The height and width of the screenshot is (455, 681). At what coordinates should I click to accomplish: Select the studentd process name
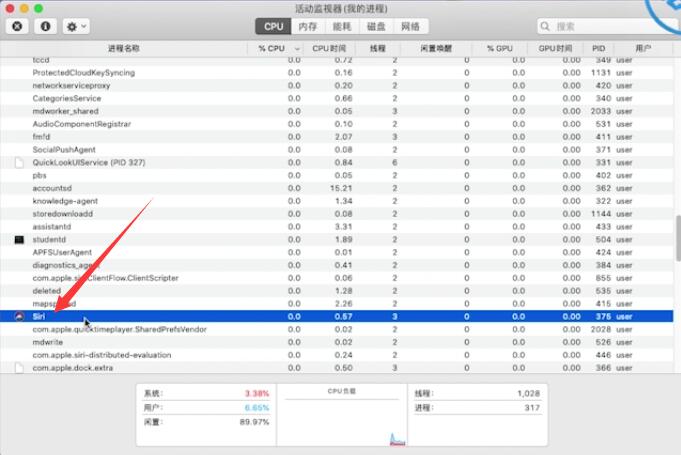[x=49, y=240]
